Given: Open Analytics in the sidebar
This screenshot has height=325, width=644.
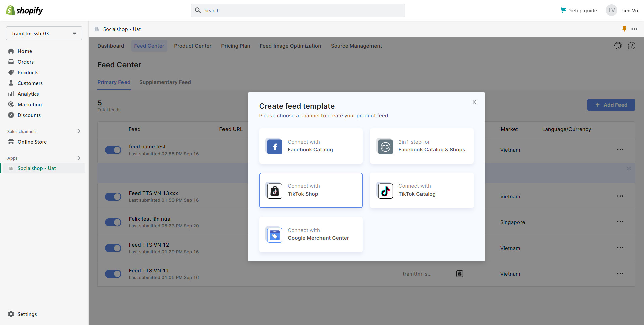Looking at the screenshot, I should 28,94.
